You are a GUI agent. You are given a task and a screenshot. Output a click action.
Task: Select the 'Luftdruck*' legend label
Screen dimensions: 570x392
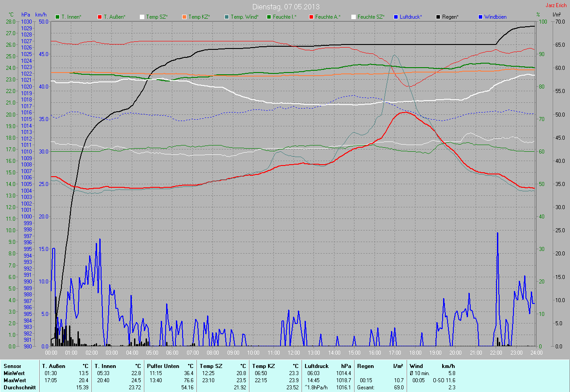click(411, 17)
